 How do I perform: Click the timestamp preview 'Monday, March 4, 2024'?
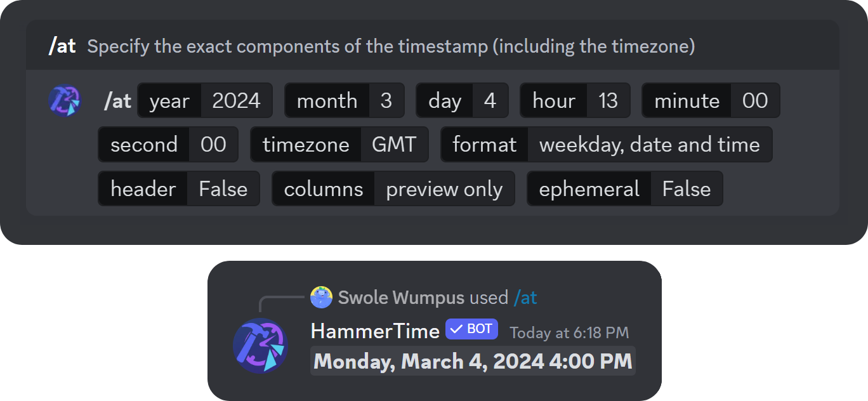(x=472, y=361)
